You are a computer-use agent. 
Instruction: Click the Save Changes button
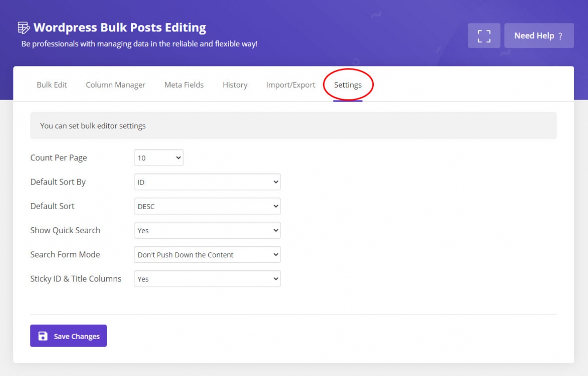coord(68,336)
